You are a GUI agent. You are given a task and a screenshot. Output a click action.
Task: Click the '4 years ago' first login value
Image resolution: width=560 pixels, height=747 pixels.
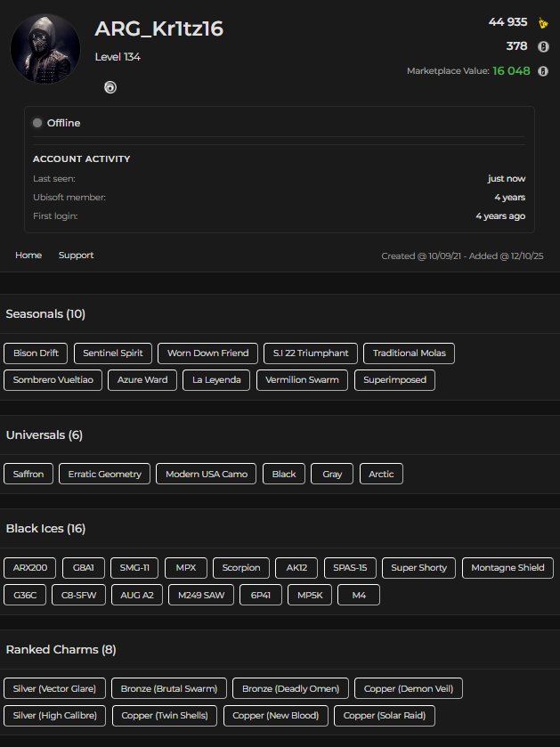coord(500,215)
